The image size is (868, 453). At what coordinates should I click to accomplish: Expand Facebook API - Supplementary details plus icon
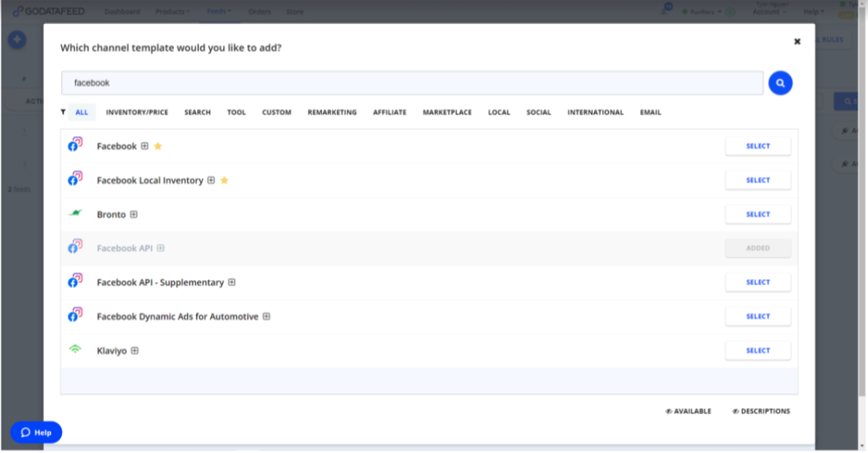(x=232, y=282)
